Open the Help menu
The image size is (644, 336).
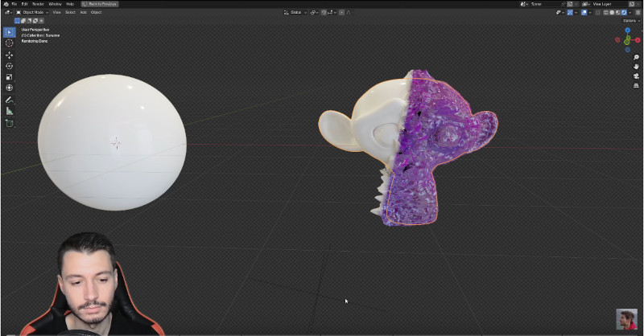(70, 4)
